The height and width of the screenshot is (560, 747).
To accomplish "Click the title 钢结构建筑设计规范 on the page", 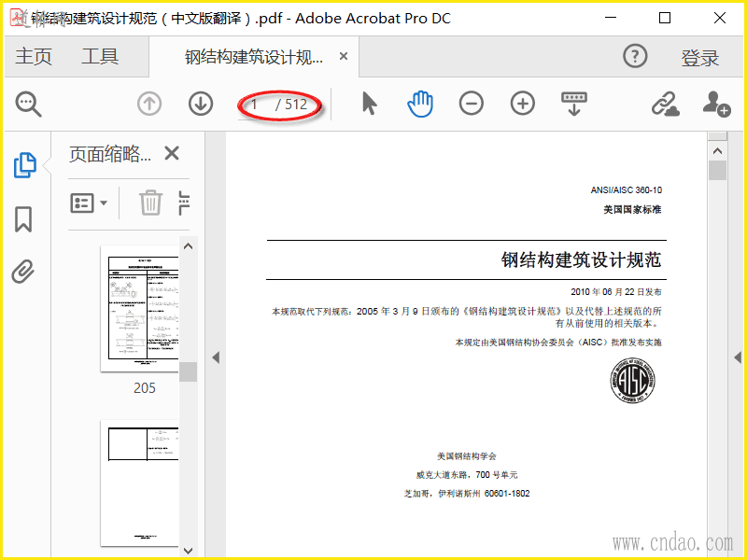I will (x=581, y=260).
